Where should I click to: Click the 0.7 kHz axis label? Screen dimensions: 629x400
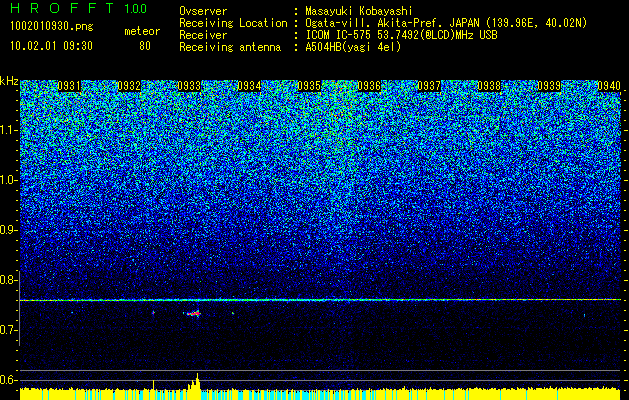[x=9, y=330]
